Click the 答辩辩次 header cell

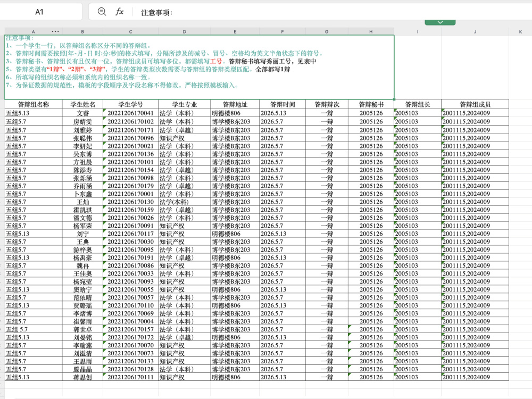(x=327, y=104)
